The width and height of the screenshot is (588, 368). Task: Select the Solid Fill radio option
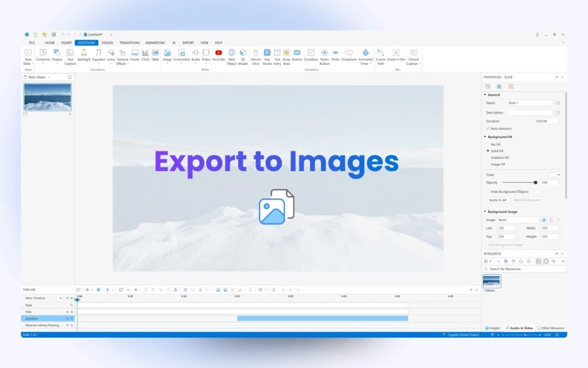click(488, 151)
